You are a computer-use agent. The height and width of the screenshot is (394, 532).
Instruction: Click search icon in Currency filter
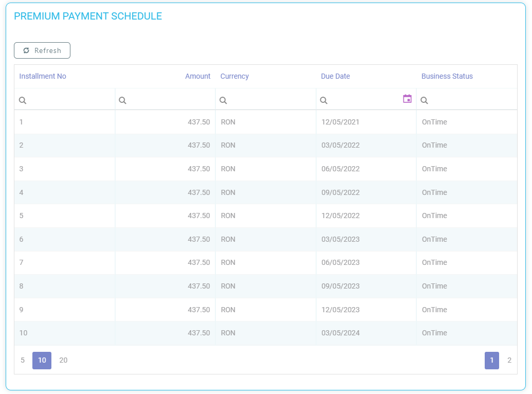223,101
